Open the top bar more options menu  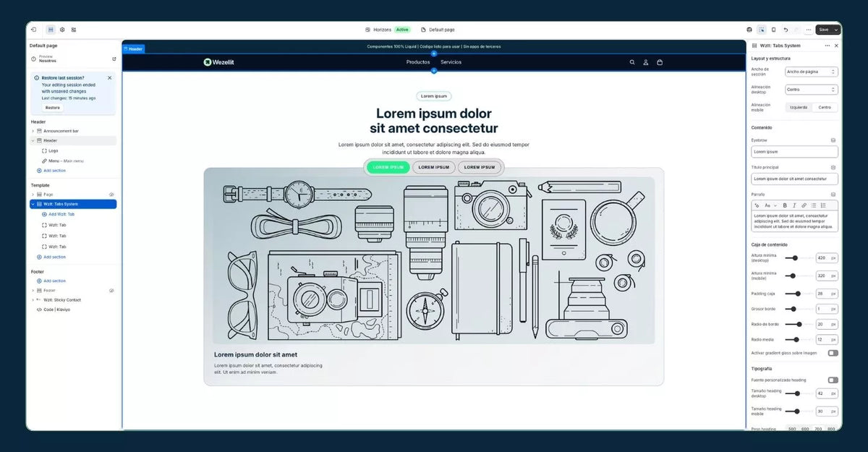pyautogui.click(x=809, y=30)
